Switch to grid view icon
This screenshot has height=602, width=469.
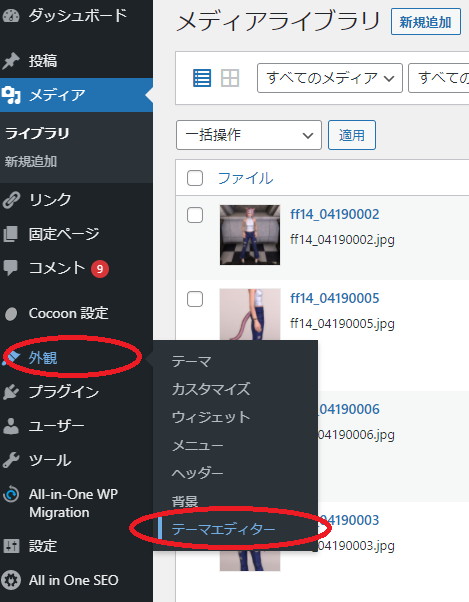[230, 78]
